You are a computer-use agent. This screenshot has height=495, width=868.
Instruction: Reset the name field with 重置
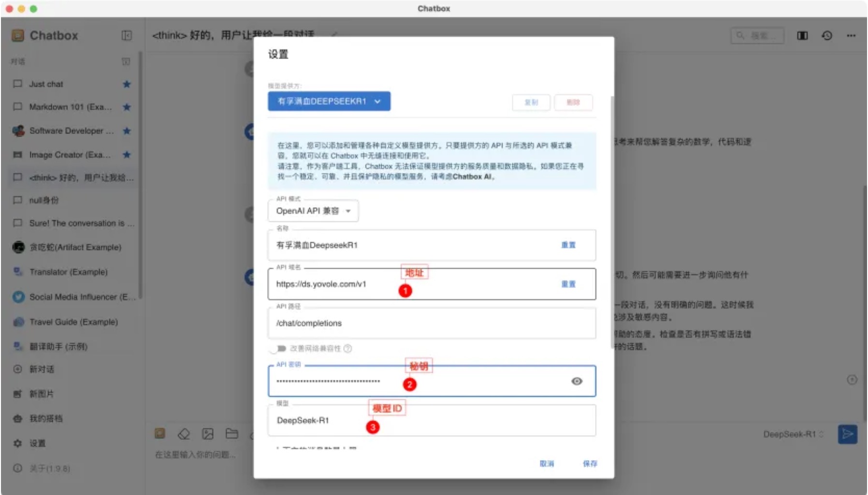pos(568,245)
